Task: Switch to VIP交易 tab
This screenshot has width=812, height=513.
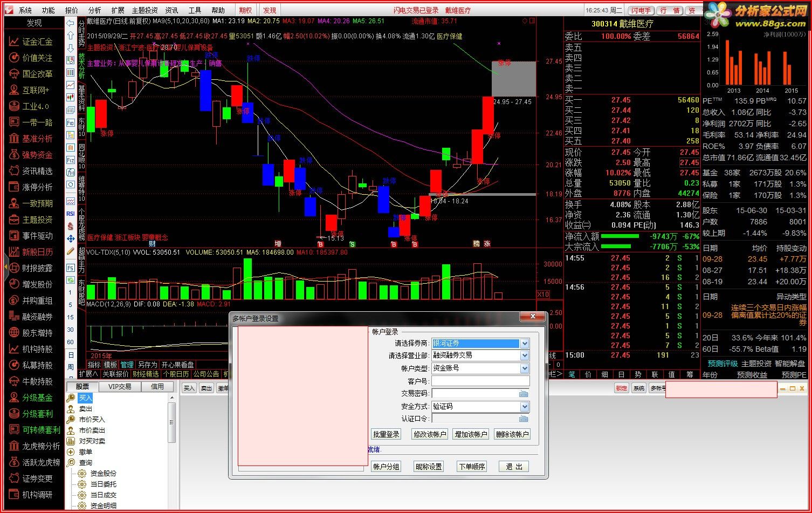Action: click(x=120, y=386)
